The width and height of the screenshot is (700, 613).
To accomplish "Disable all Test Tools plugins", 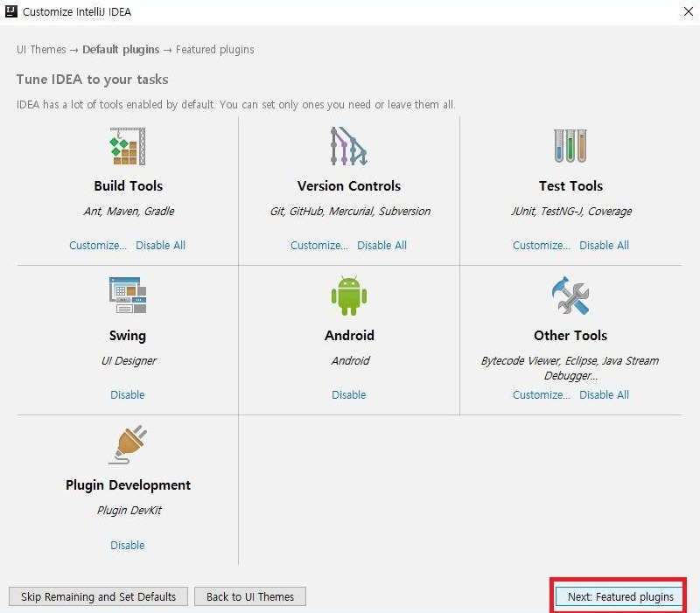I will (604, 246).
